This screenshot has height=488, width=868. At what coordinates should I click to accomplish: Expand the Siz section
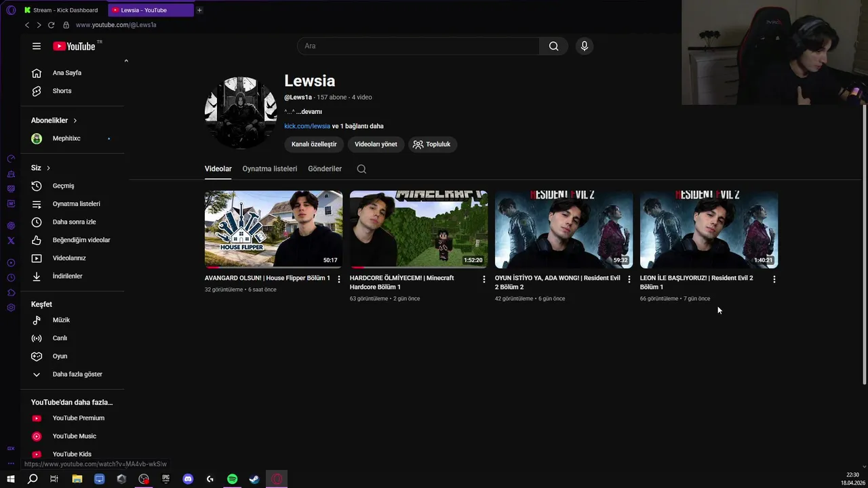pyautogui.click(x=41, y=168)
